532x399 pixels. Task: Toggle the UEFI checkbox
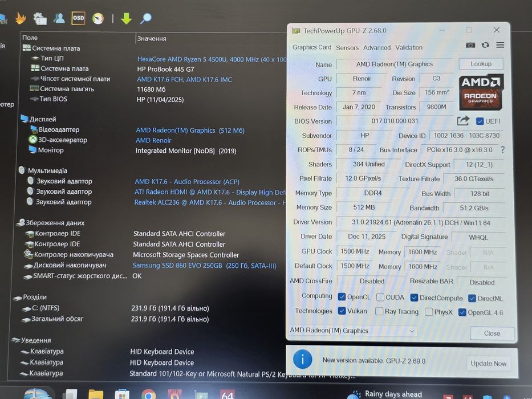pyautogui.click(x=480, y=121)
